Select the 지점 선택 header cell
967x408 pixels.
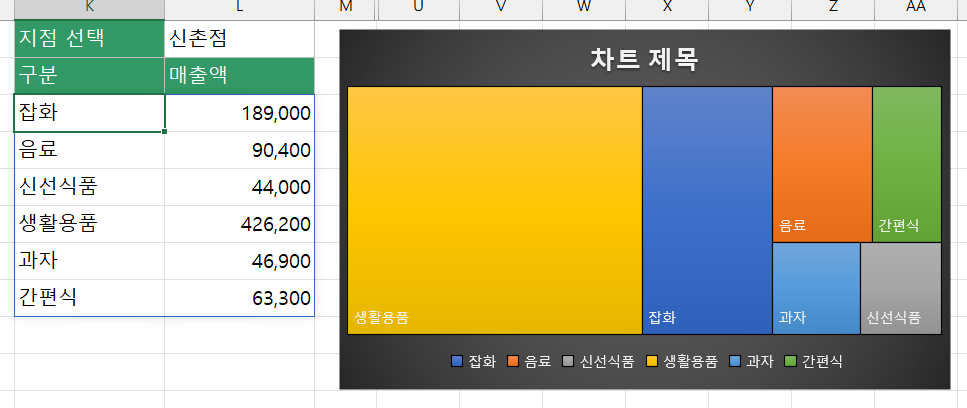(89, 39)
